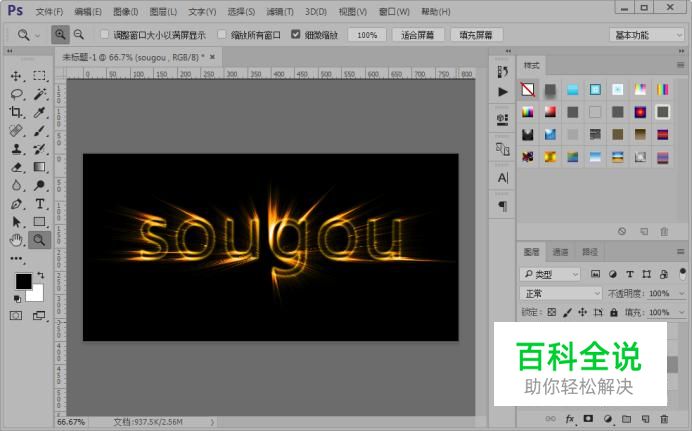Switch to 通道 tab

[560, 252]
